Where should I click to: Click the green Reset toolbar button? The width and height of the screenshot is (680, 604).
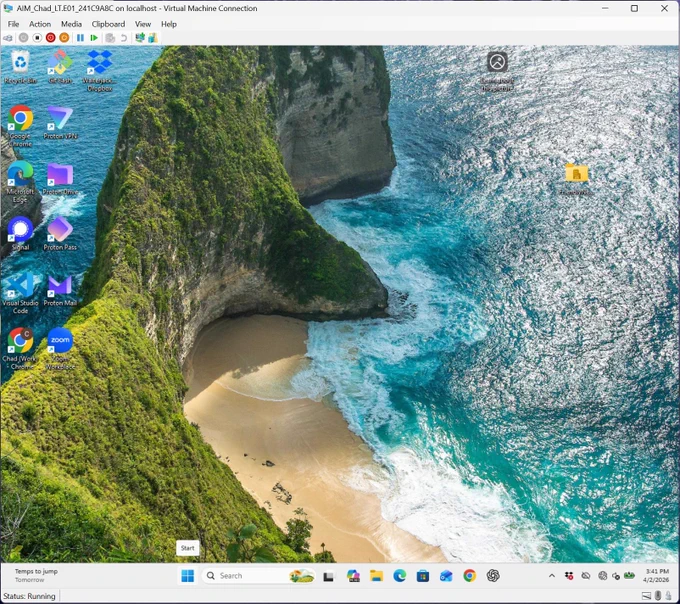[94, 38]
